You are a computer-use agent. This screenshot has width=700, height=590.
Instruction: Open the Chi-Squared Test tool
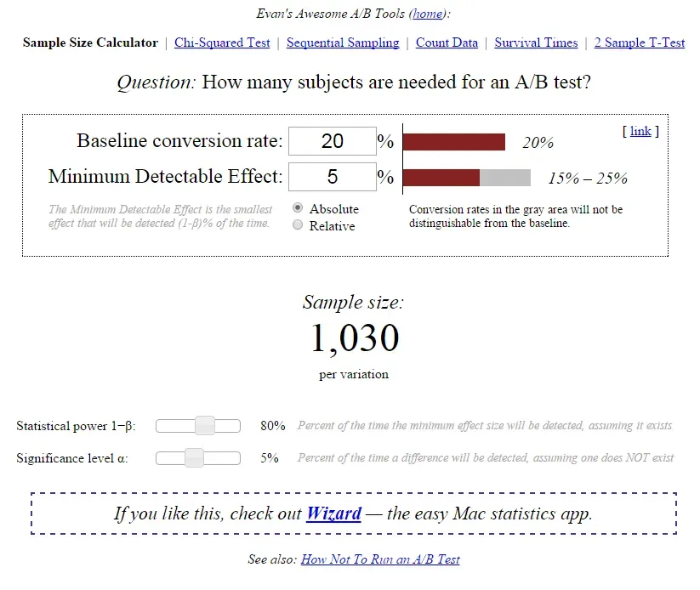point(221,43)
